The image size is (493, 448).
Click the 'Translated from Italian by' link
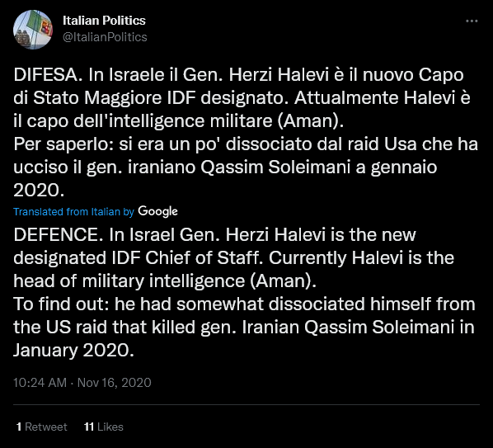tap(73, 212)
